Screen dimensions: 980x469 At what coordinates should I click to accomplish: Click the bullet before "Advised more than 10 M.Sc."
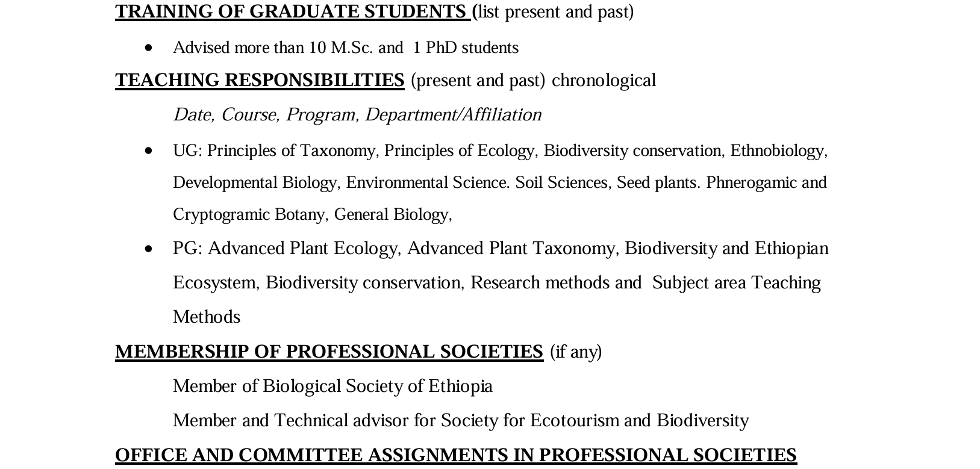pos(149,48)
